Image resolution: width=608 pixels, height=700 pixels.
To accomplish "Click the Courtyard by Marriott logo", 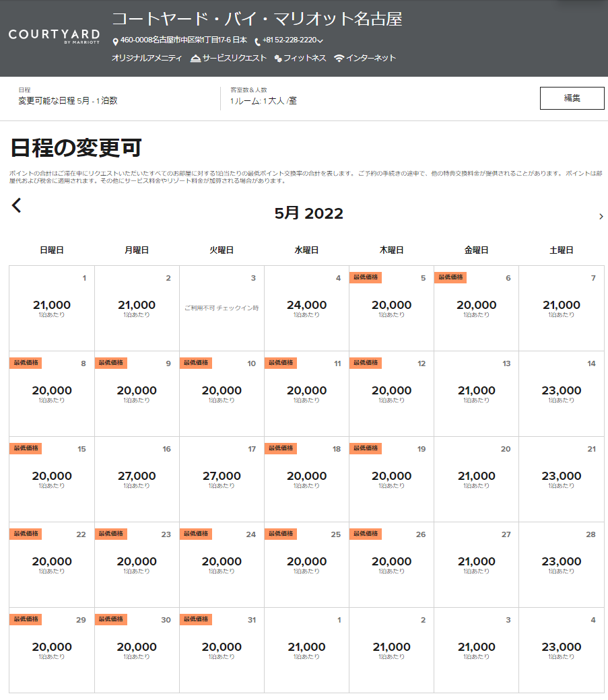I will 54,36.
